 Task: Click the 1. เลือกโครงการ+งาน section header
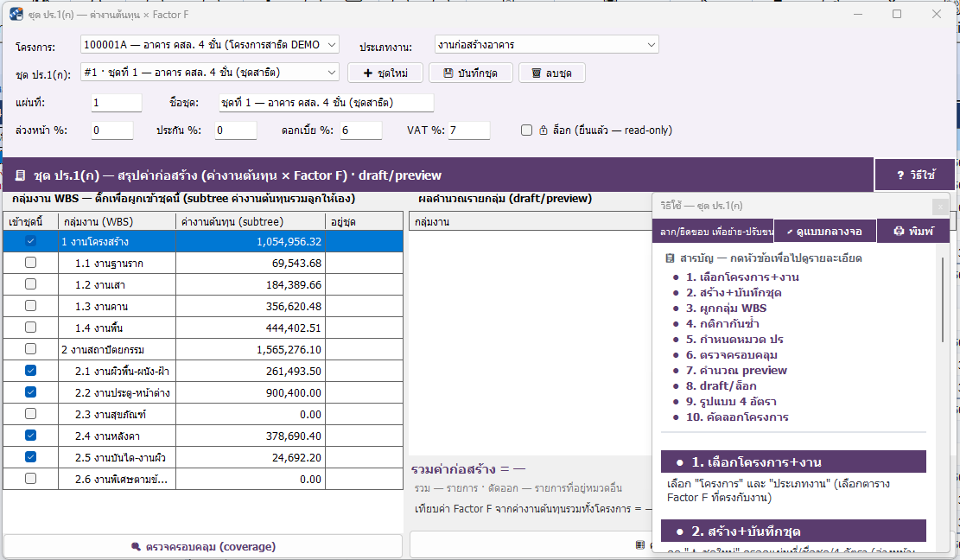(x=793, y=462)
